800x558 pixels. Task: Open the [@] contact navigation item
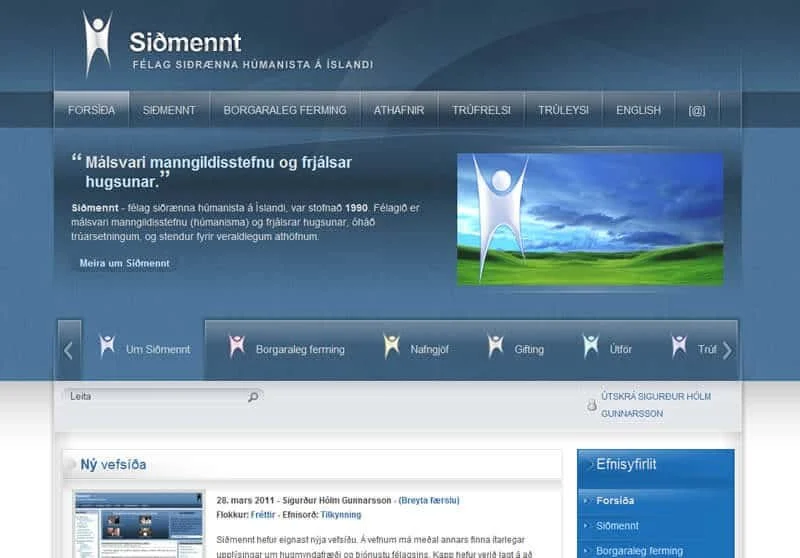[697, 110]
